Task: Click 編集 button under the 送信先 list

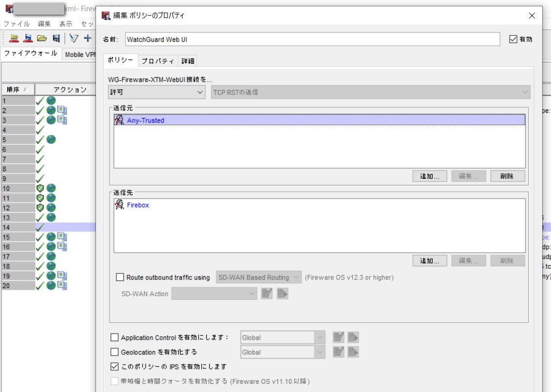Action: pyautogui.click(x=469, y=261)
